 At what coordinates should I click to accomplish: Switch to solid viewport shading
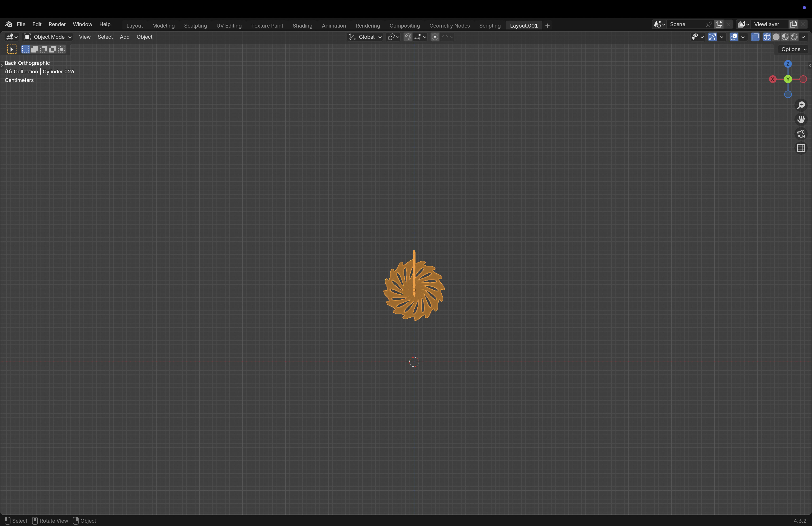tap(776, 37)
